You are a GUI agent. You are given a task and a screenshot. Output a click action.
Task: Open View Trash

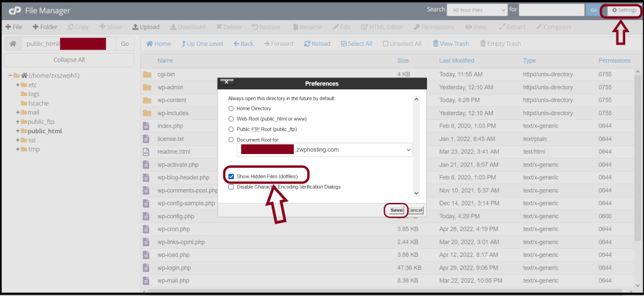coord(451,44)
